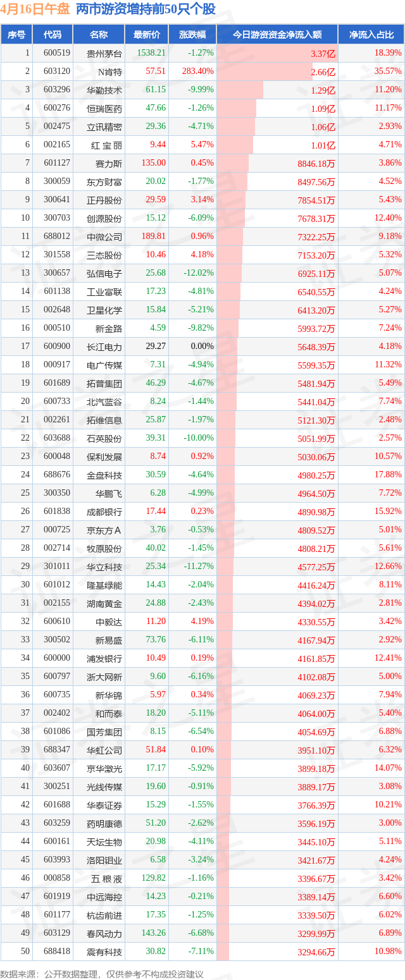Click the stock code 000917
This screenshot has height=980, width=405.
tap(57, 365)
